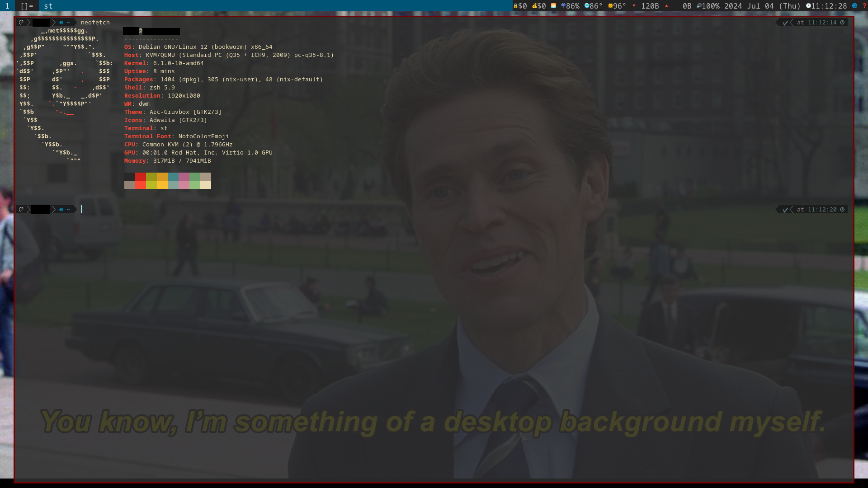Screen dimensions: 868x488
Task: Toggle the red down-arrow beside 120B
Action: 634,6
